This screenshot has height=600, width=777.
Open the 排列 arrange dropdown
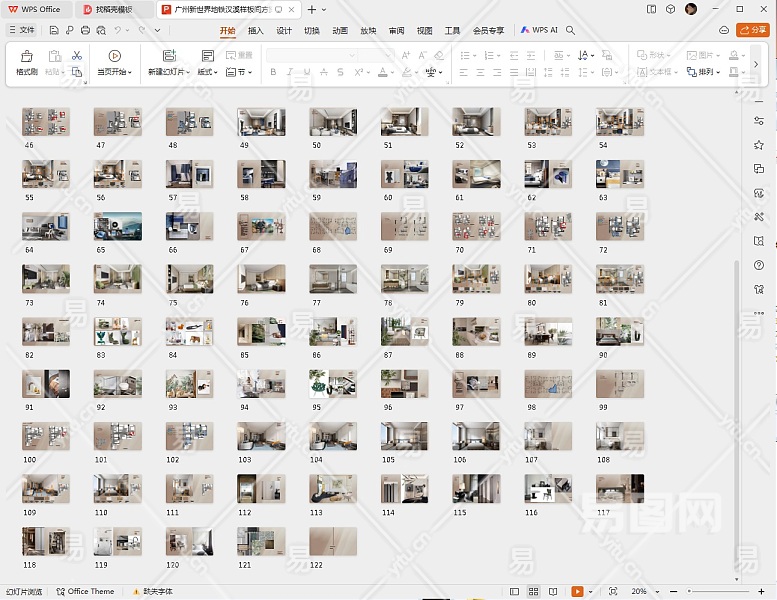709,72
